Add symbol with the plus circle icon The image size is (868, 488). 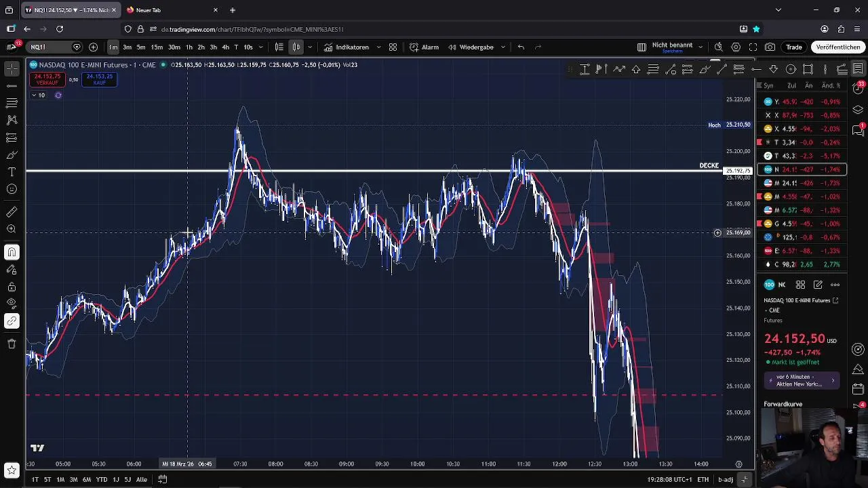point(93,47)
